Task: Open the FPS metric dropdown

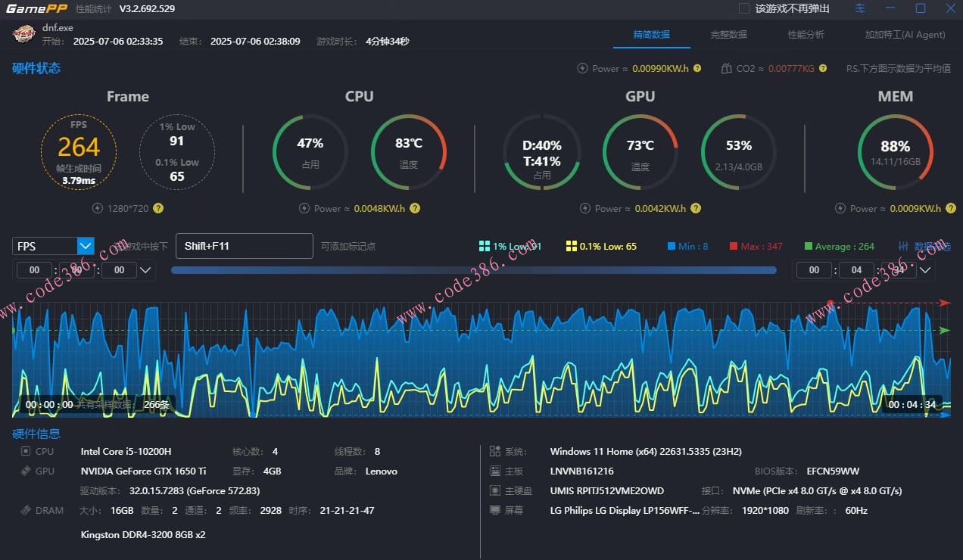Action: click(x=86, y=246)
